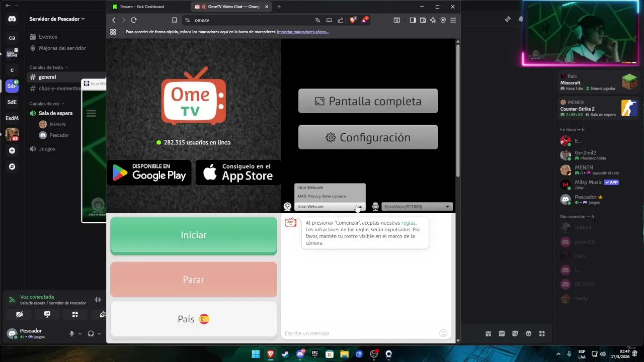
Task: Click the OmeTV microphone icon
Action: pyautogui.click(x=375, y=206)
